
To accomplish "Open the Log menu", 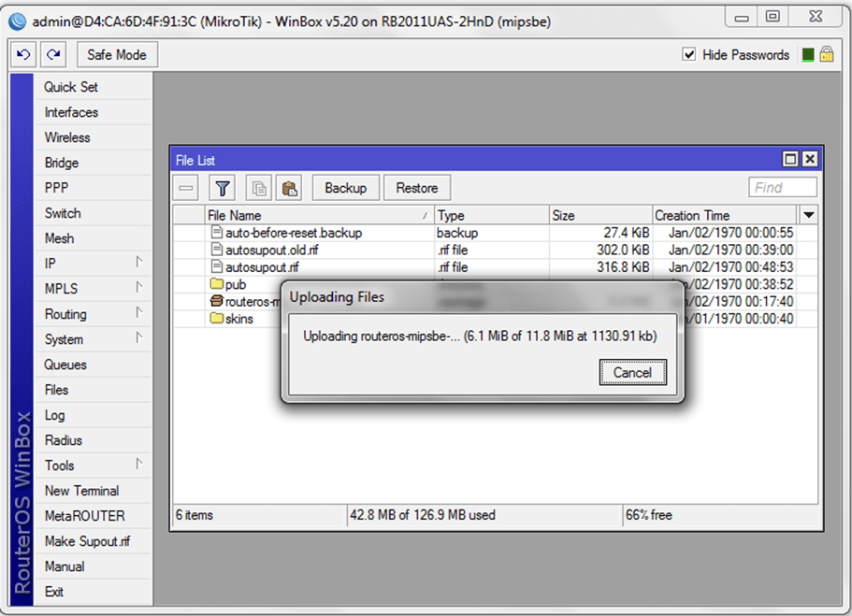I will (x=93, y=415).
